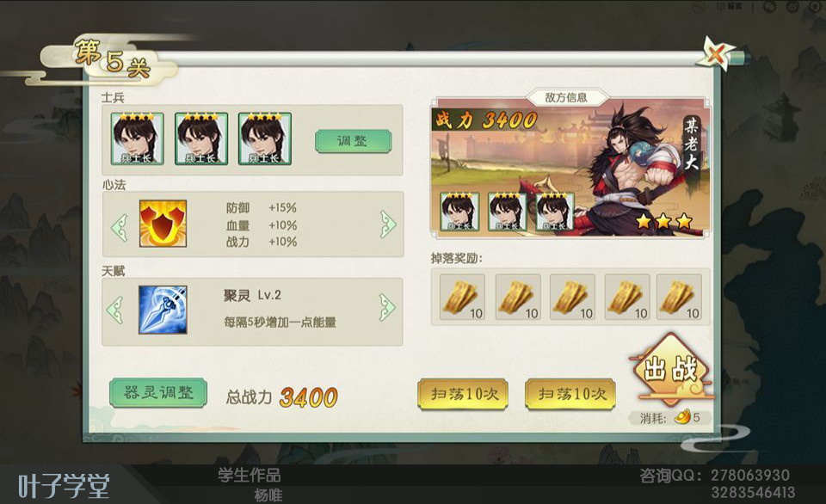Show previous 天赋 with left arrow
826x504 pixels.
pos(114,310)
